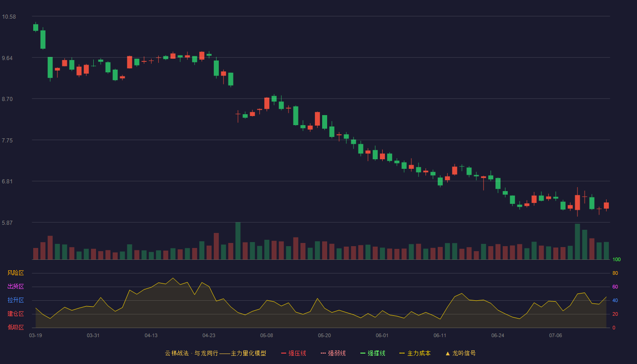637x364 pixels.
Task: Toggle the 强弱线 legend item
Action: [333, 353]
